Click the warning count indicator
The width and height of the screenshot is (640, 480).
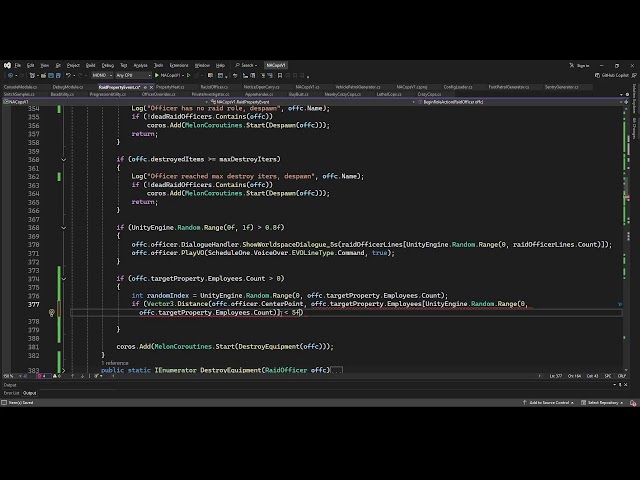coord(57,376)
